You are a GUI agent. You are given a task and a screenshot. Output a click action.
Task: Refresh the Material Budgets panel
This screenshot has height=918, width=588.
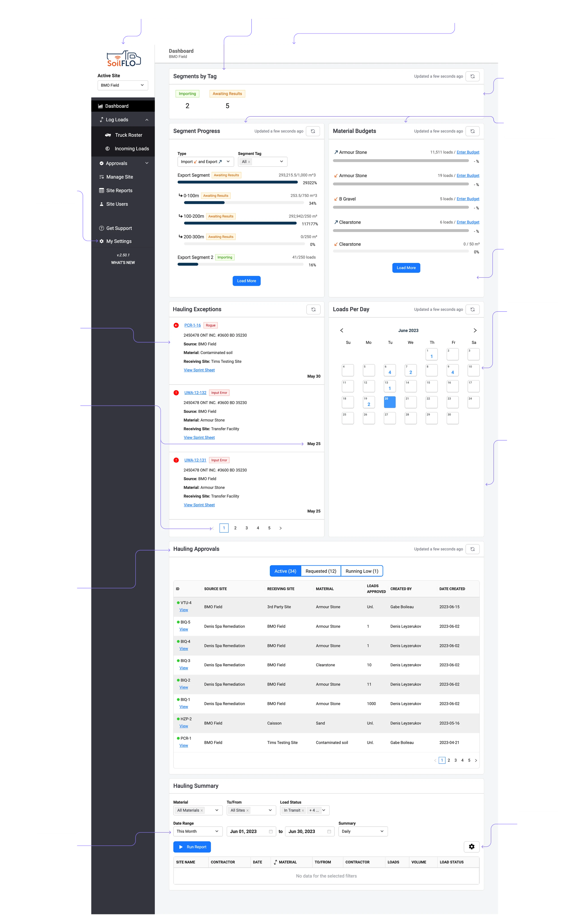pos(472,131)
